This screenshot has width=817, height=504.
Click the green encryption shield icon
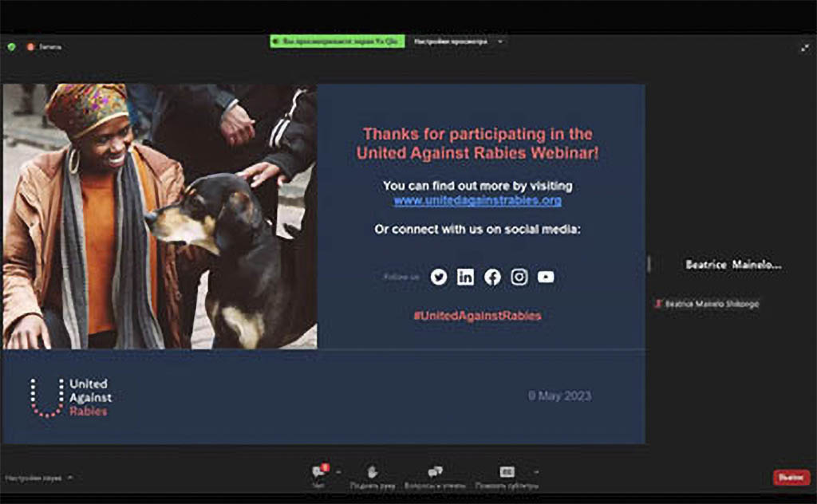[11, 47]
